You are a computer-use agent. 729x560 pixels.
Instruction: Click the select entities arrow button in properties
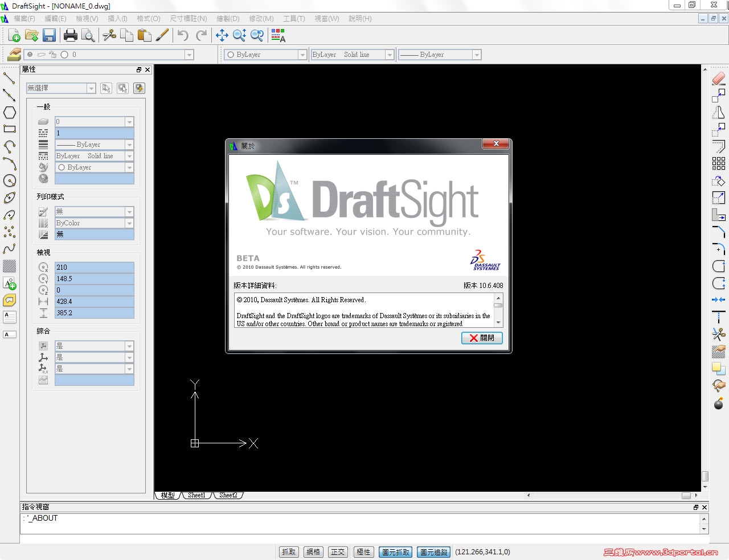click(x=106, y=88)
